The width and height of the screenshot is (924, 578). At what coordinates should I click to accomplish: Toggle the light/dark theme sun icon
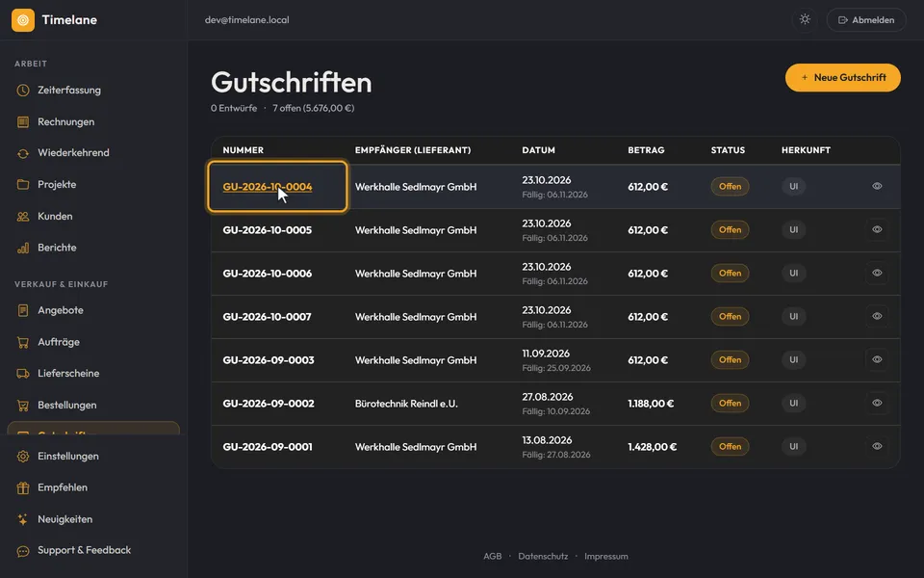coord(805,19)
